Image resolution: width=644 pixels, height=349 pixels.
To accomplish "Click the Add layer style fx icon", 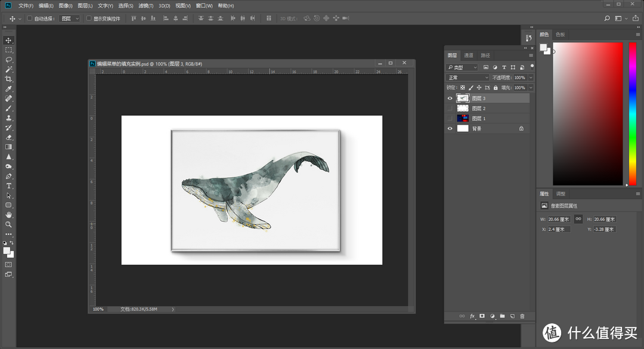I will [472, 316].
